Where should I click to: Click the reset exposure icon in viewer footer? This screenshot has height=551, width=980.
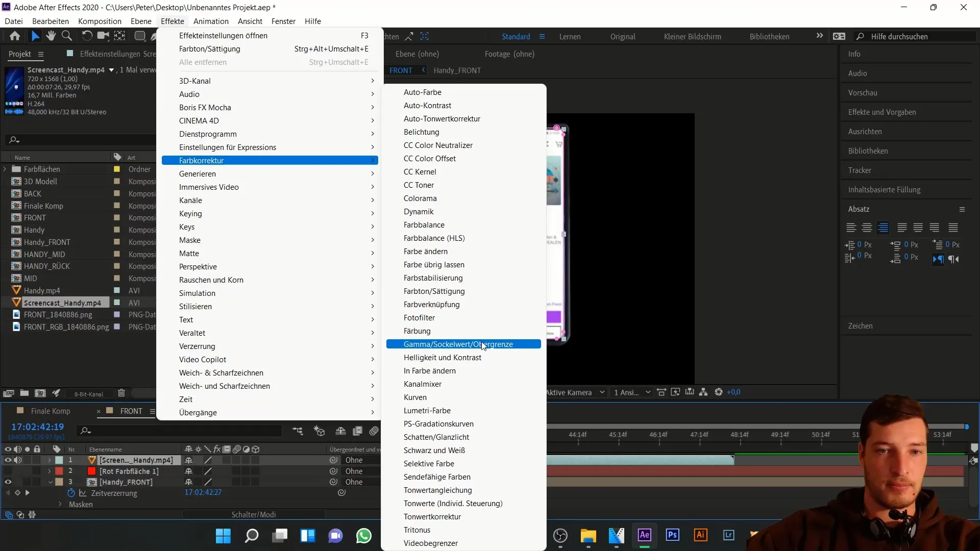pyautogui.click(x=719, y=392)
